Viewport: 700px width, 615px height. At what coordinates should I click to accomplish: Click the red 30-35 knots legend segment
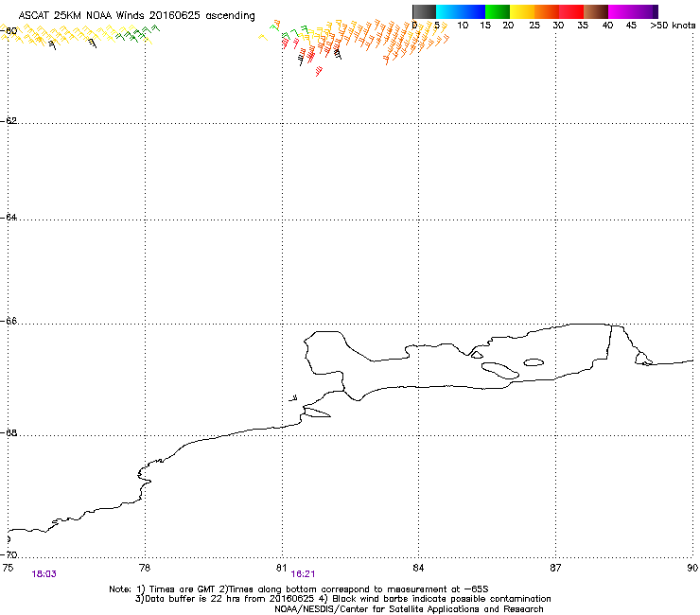click(x=571, y=11)
